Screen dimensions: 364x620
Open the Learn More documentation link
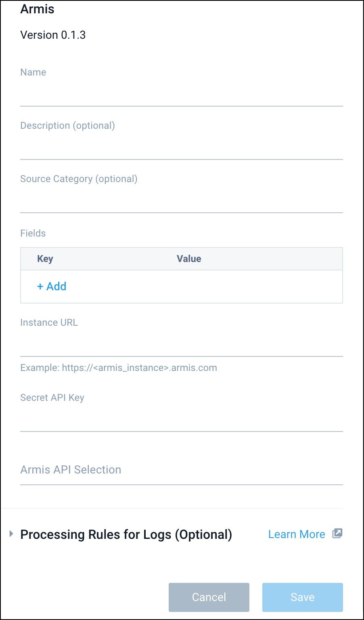coord(297,534)
